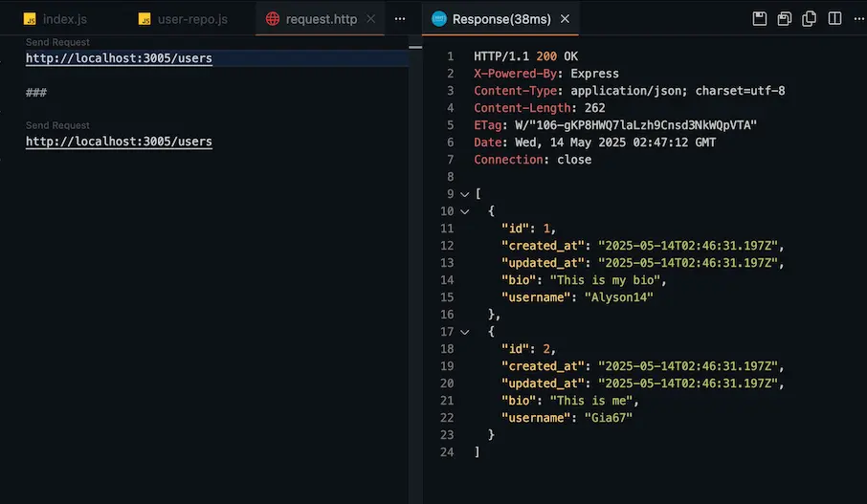Viewport: 867px width, 504px height.
Task: Close the Response(38ms) tab
Action: tap(565, 19)
